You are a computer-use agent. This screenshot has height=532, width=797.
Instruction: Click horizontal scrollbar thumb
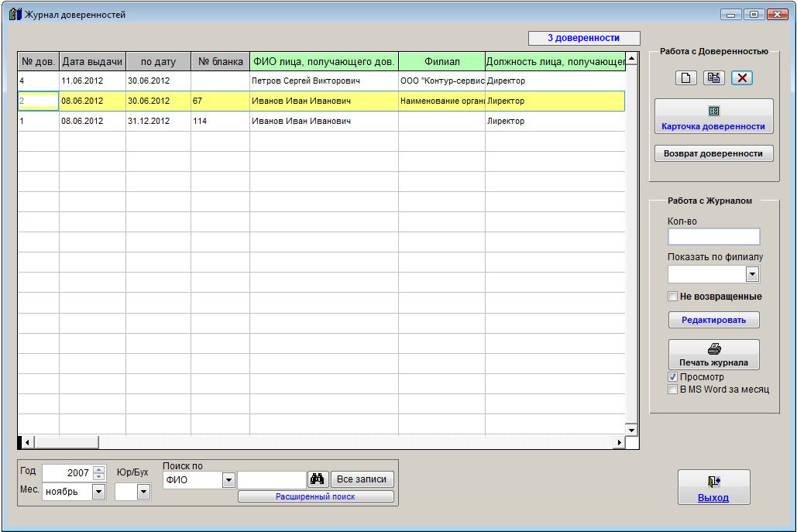coord(66,442)
